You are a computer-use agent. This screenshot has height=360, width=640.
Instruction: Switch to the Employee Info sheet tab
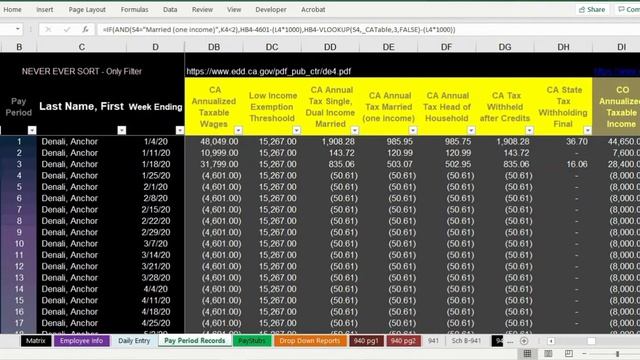[81, 341]
